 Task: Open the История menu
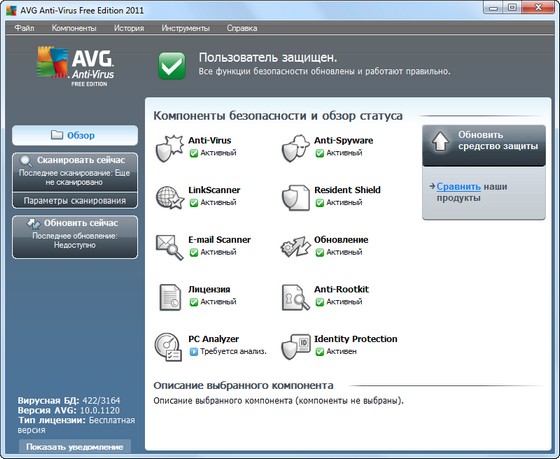pos(129,28)
